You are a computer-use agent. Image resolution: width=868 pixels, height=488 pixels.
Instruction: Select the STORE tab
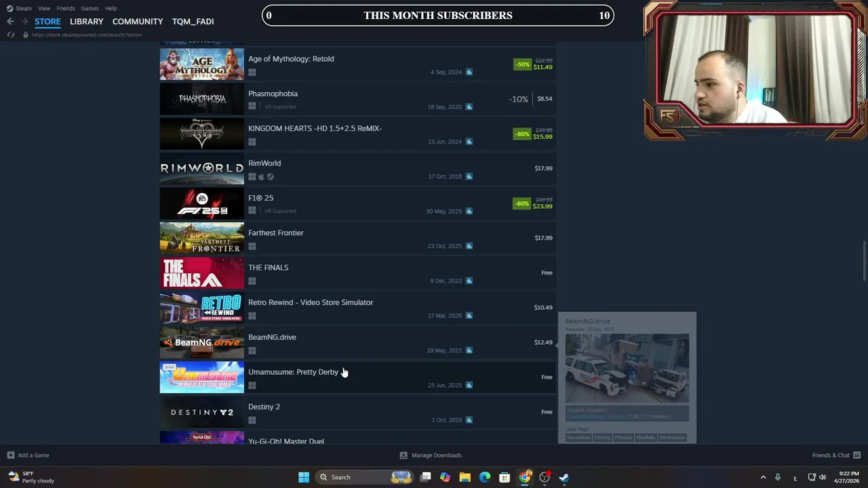click(x=47, y=22)
